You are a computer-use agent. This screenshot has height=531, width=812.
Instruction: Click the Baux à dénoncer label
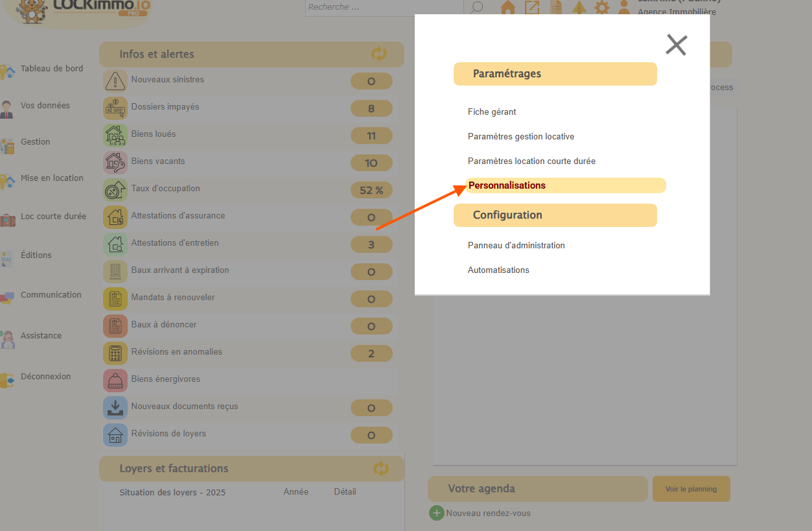click(164, 325)
